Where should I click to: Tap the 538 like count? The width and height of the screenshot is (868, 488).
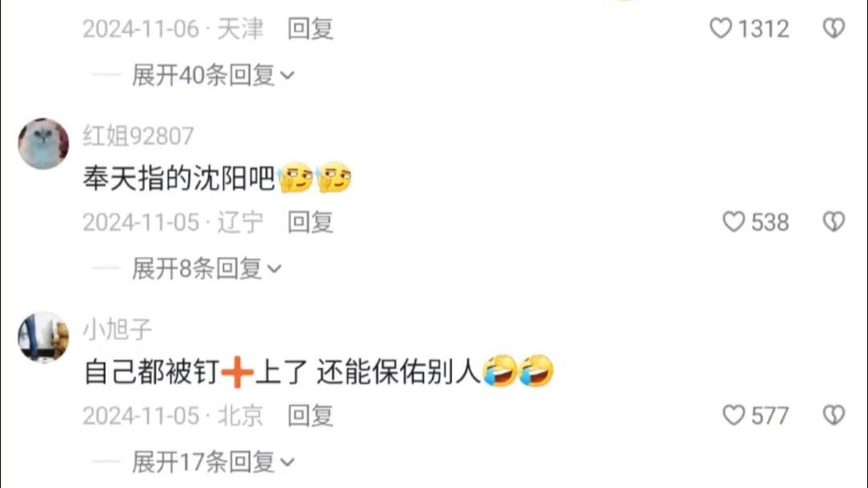coord(770,222)
